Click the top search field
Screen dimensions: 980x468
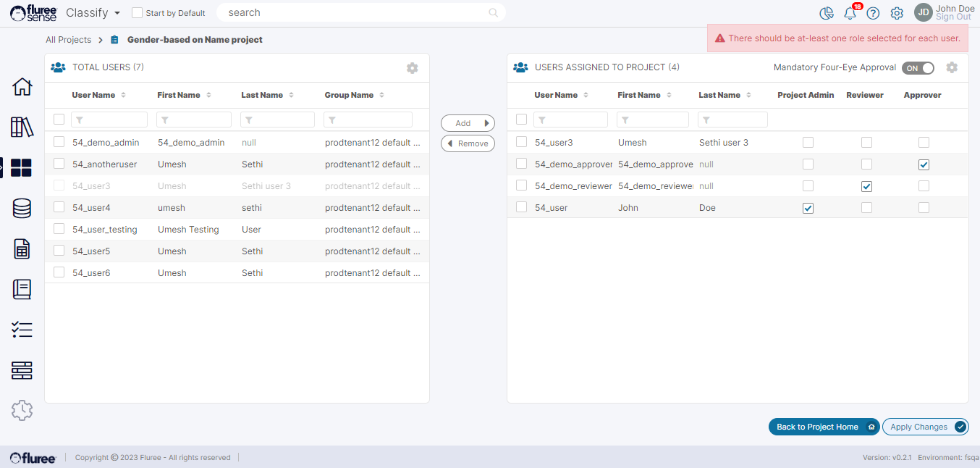click(358, 13)
